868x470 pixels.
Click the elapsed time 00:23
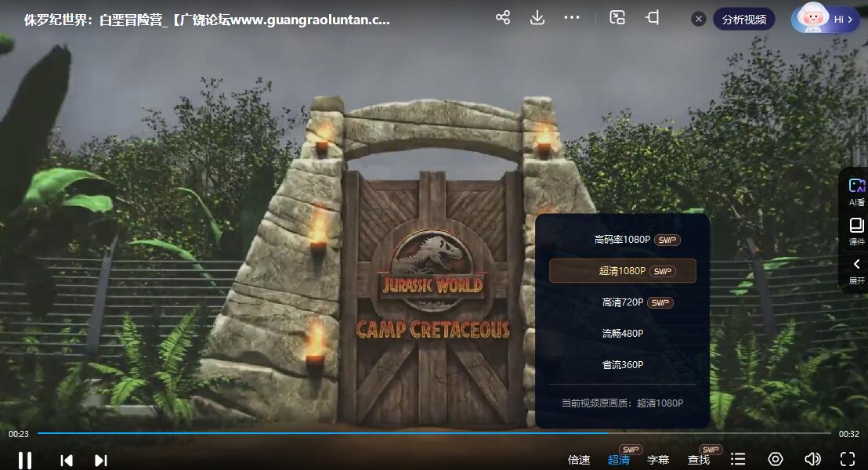click(x=18, y=434)
